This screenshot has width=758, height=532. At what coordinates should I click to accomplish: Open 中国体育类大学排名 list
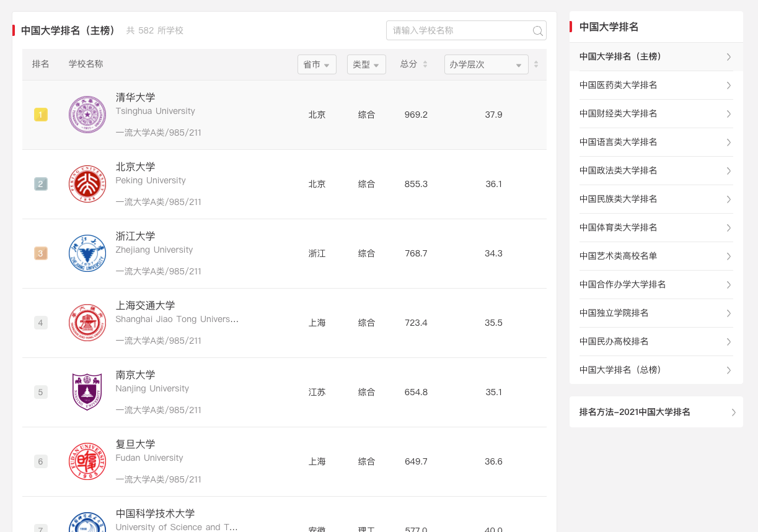656,228
